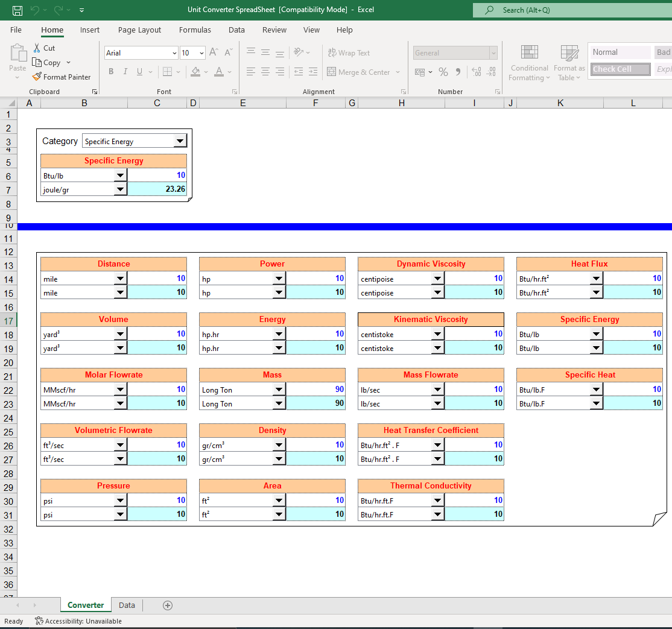Open Customize Quick Access Toolbar arrow
Viewport: 672px width, 629px height.
tap(82, 10)
